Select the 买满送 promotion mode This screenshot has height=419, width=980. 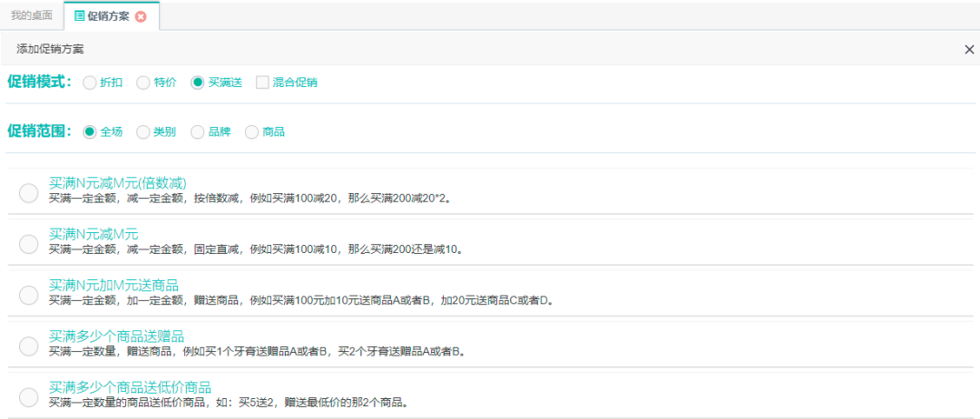click(198, 83)
